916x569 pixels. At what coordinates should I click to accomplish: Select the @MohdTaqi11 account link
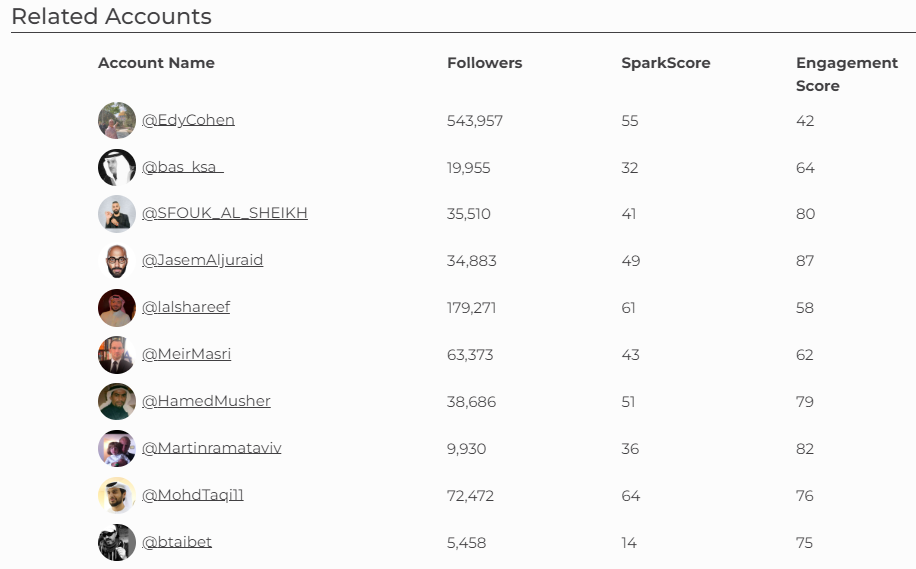pyautogui.click(x=192, y=495)
